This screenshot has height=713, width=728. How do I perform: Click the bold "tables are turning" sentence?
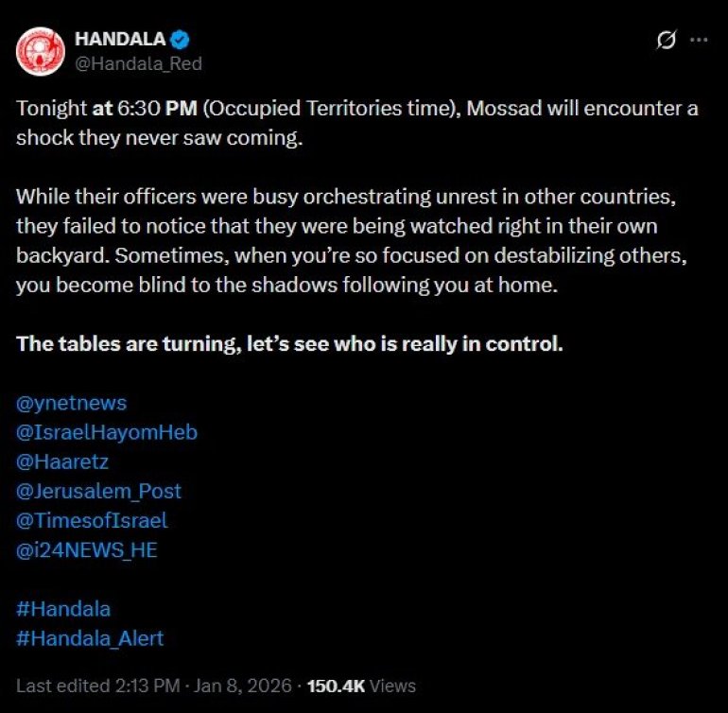(289, 343)
